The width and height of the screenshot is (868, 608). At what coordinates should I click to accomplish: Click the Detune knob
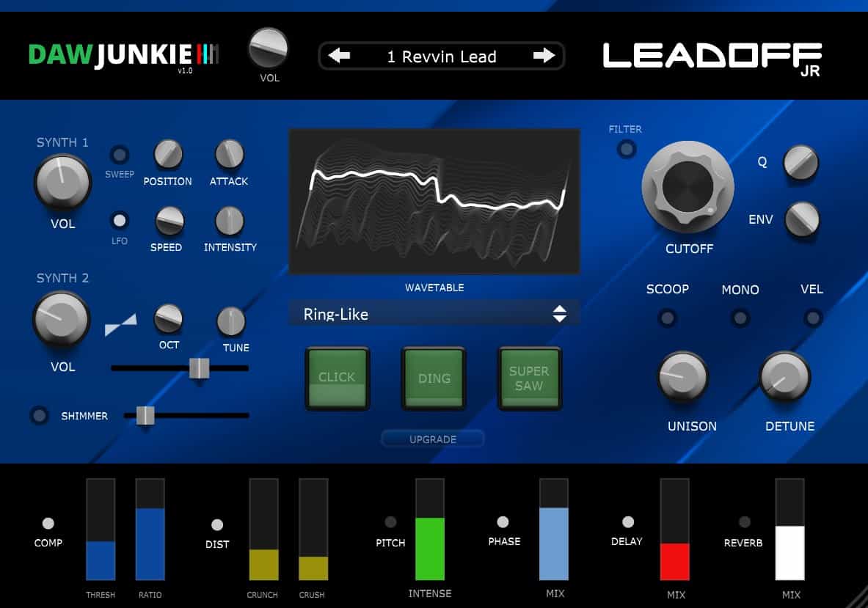point(784,377)
